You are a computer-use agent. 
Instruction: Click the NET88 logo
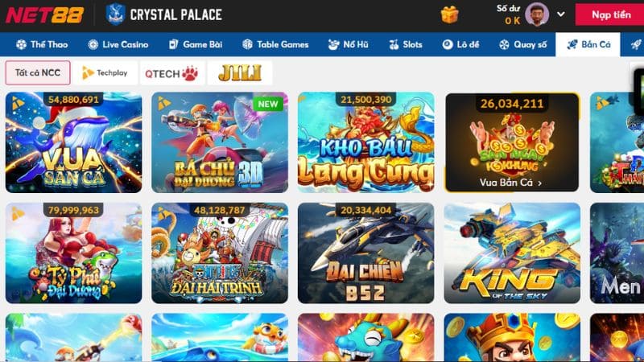tap(44, 15)
